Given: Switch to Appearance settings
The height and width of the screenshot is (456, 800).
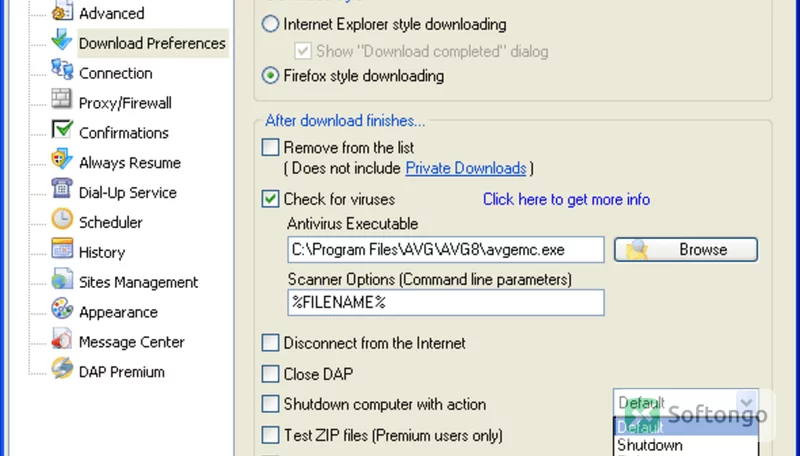Looking at the screenshot, I should [118, 312].
